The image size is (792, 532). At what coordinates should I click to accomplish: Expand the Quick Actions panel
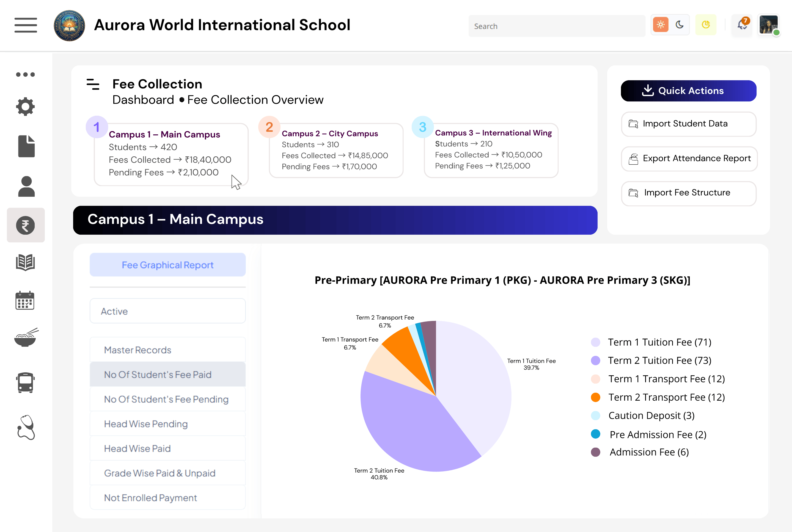[688, 91]
